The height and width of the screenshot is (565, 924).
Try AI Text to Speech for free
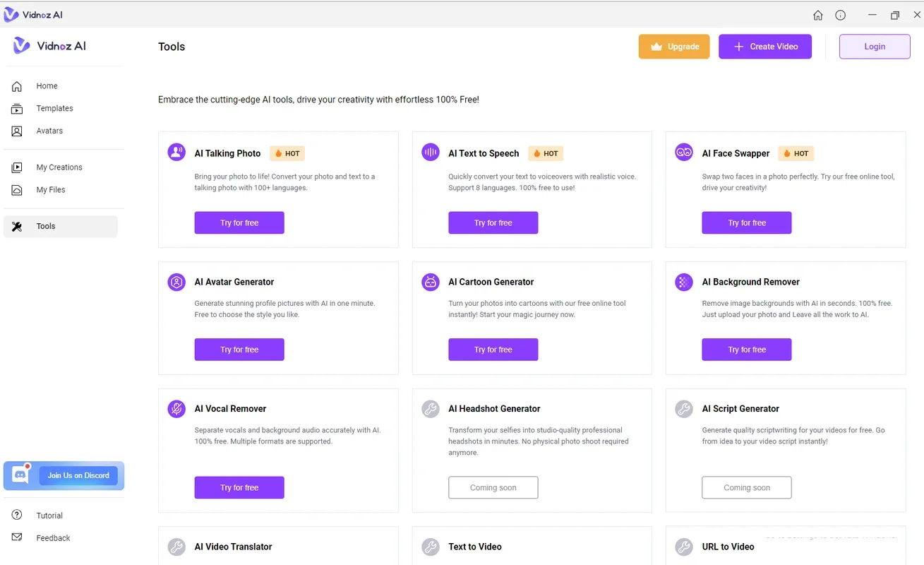click(493, 222)
